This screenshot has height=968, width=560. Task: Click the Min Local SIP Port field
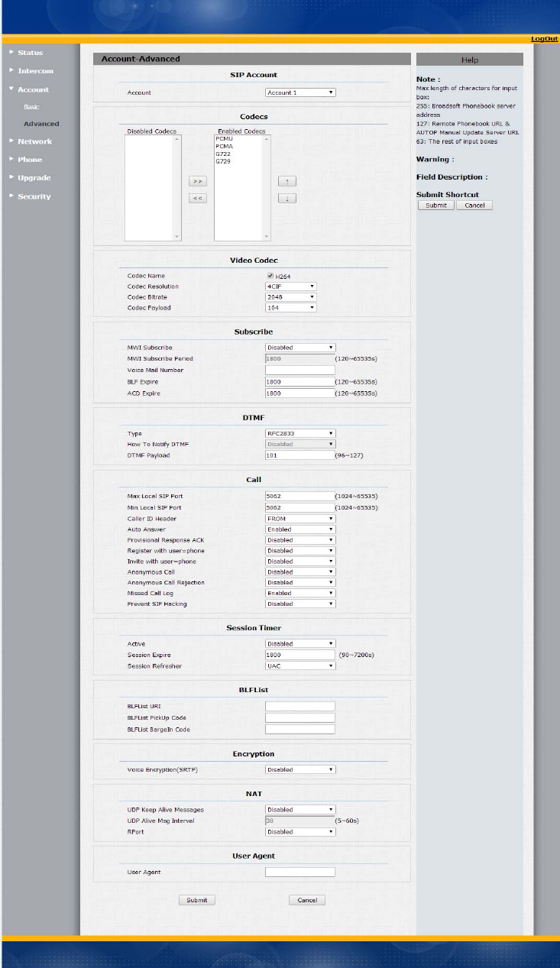[300, 507]
